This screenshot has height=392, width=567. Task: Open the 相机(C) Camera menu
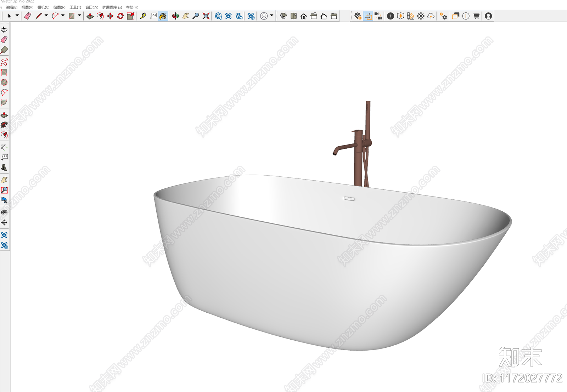pyautogui.click(x=44, y=7)
